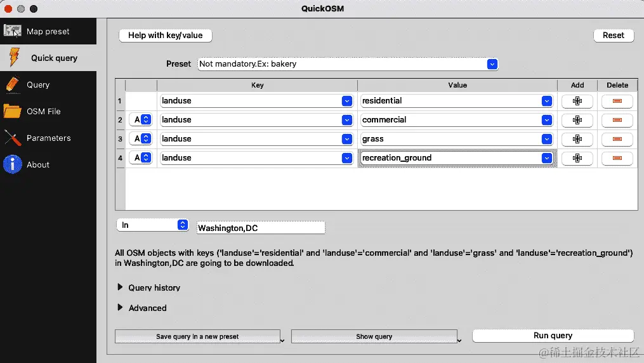
Task: Click Help with key/value button
Action: pos(165,36)
